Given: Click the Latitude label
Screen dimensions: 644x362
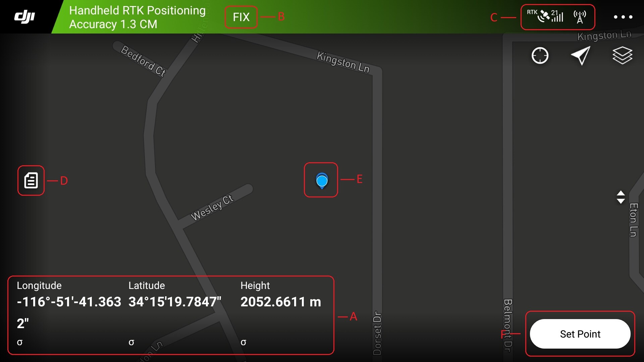Looking at the screenshot, I should (147, 285).
